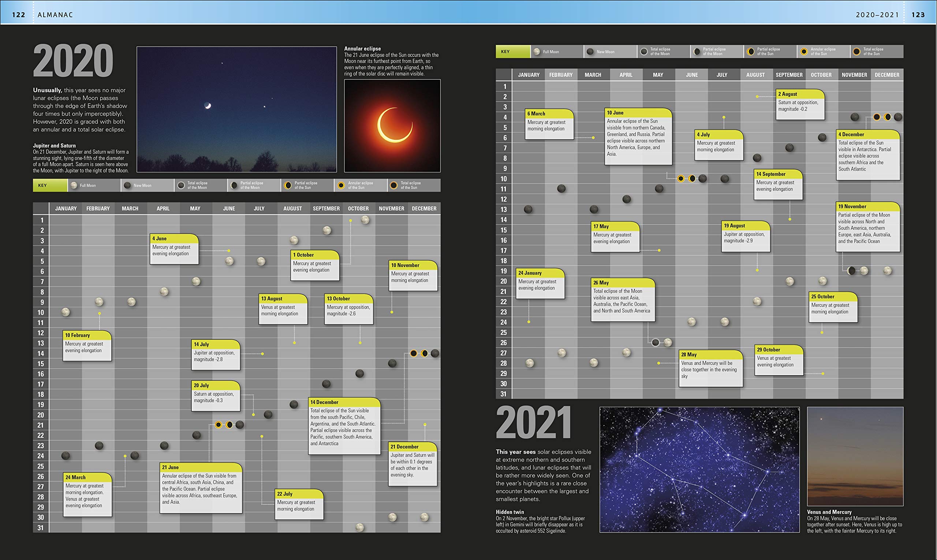
Task: Click the page number '123'
Action: point(918,15)
